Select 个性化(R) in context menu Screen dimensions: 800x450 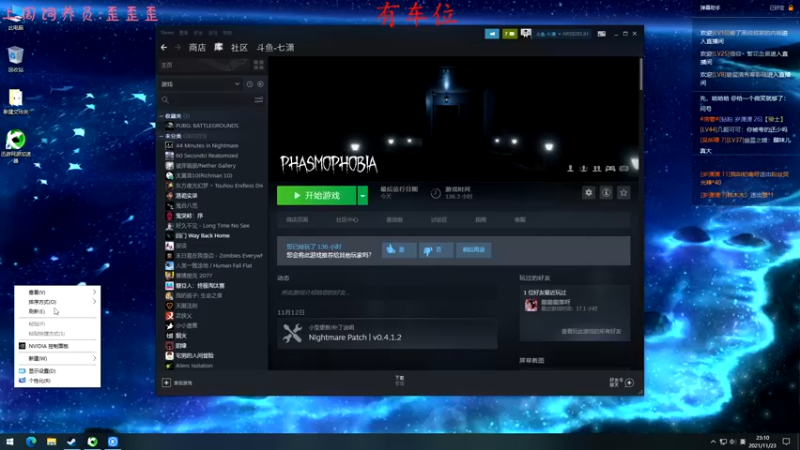point(57,381)
